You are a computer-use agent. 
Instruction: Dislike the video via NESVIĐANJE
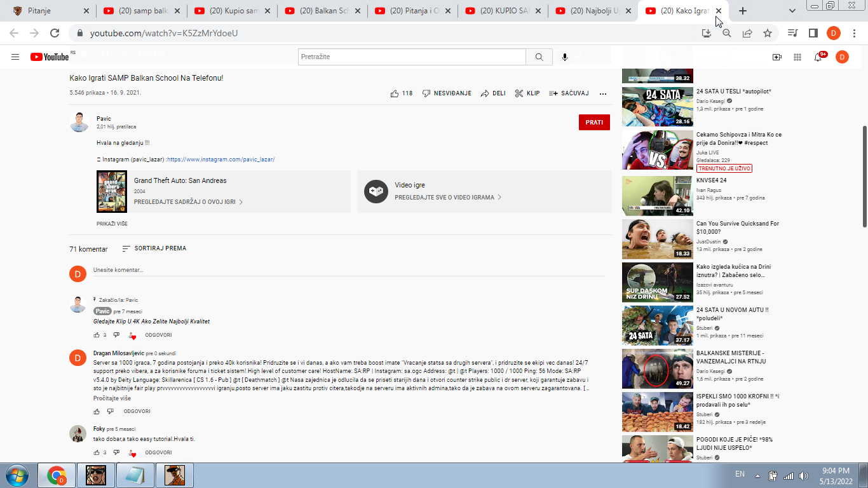[447, 93]
